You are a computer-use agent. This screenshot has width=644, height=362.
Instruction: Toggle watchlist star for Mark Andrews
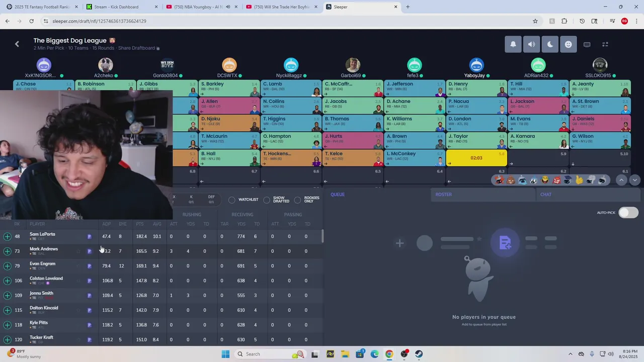point(78,251)
